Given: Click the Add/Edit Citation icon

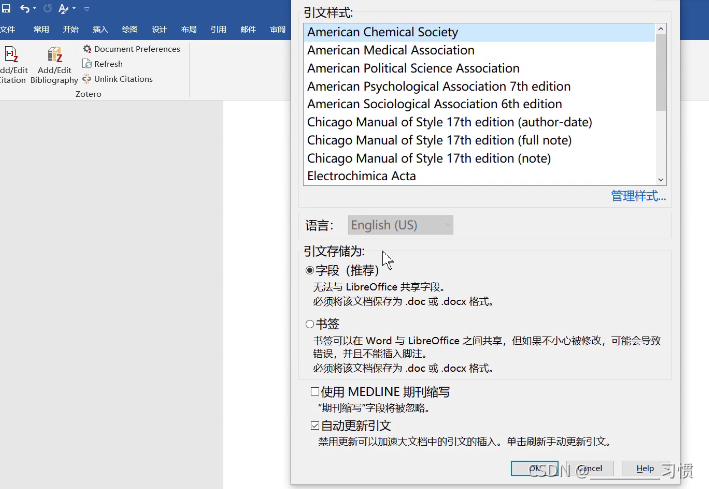Looking at the screenshot, I should (11, 55).
